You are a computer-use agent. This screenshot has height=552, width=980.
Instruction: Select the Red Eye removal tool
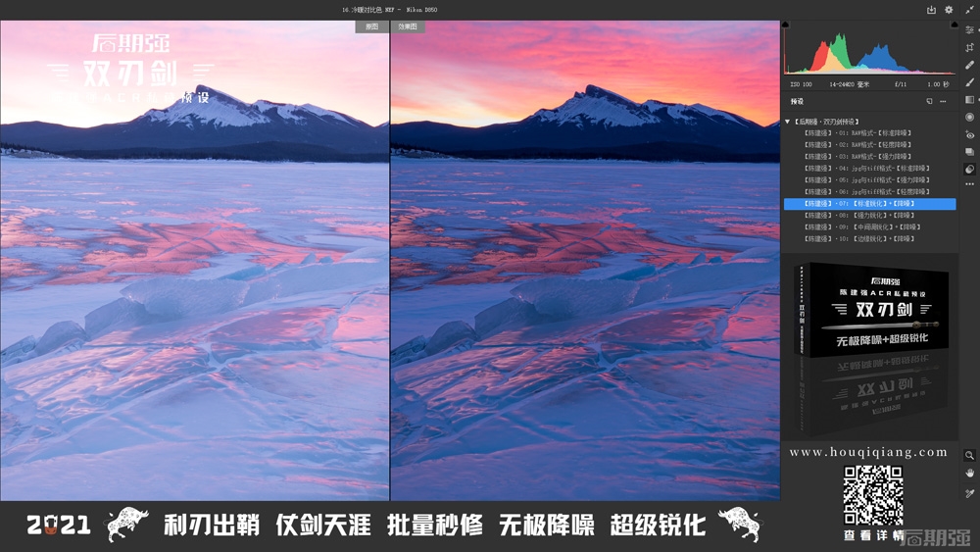(x=969, y=135)
